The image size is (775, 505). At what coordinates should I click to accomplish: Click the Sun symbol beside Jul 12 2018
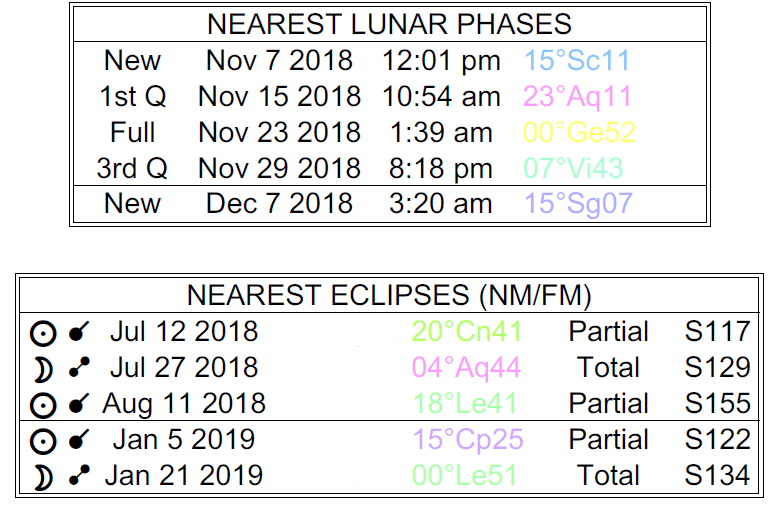pos(43,333)
